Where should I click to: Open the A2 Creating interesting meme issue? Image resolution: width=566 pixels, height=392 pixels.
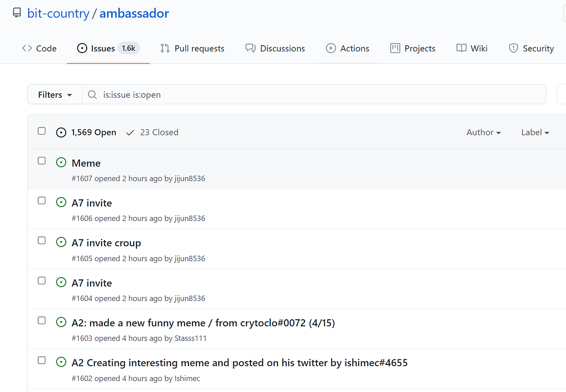(240, 363)
